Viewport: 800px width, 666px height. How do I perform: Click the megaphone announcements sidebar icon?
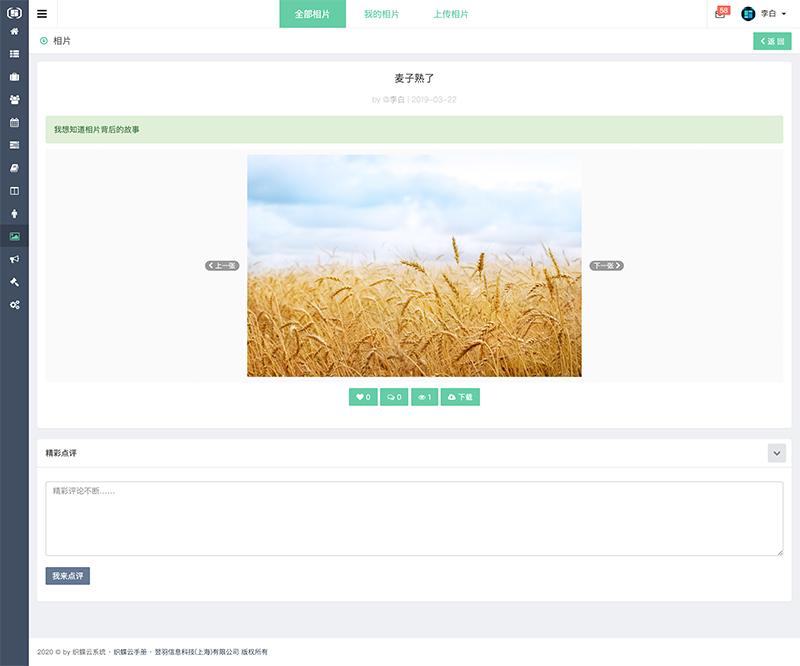point(14,259)
